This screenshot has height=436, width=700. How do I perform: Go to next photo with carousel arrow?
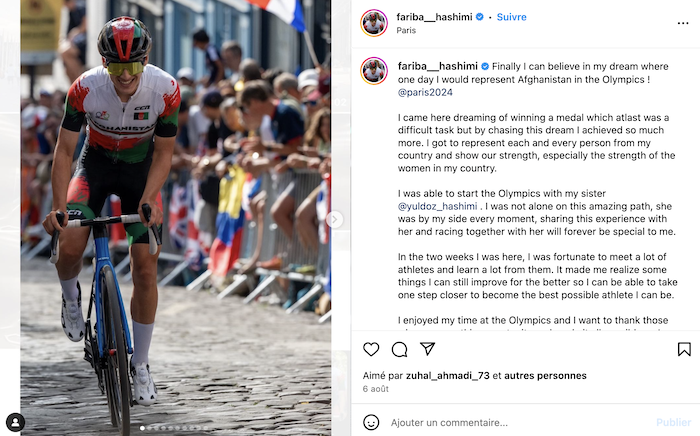click(x=334, y=220)
